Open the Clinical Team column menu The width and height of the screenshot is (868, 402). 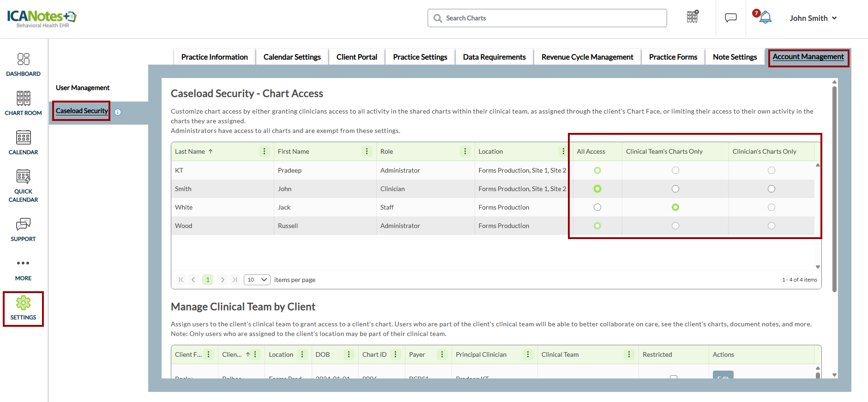pyautogui.click(x=629, y=354)
